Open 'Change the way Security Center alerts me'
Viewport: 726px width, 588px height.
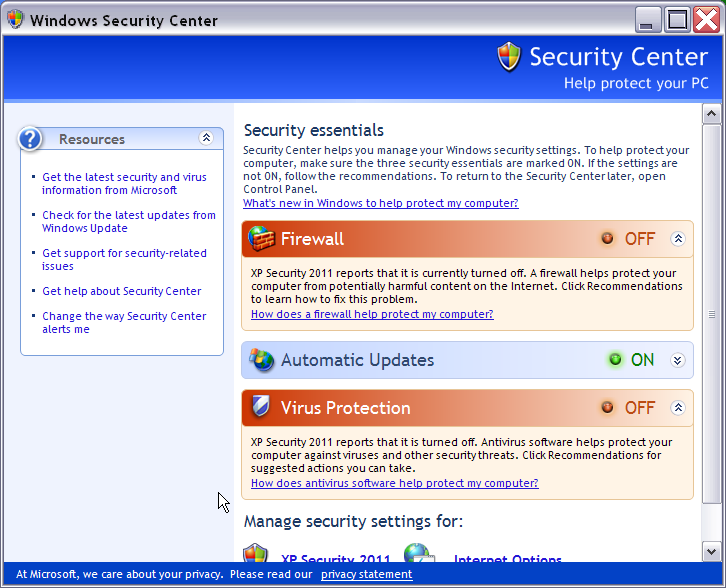tap(124, 323)
